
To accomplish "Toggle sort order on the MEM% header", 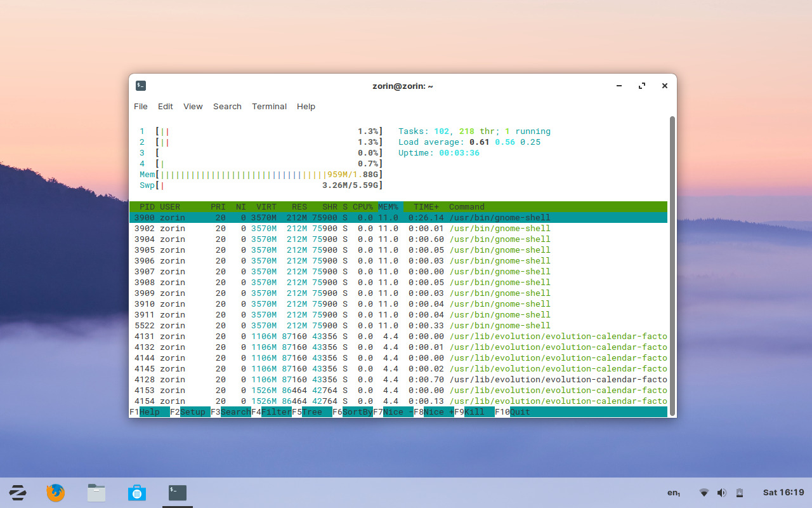I will [x=388, y=206].
